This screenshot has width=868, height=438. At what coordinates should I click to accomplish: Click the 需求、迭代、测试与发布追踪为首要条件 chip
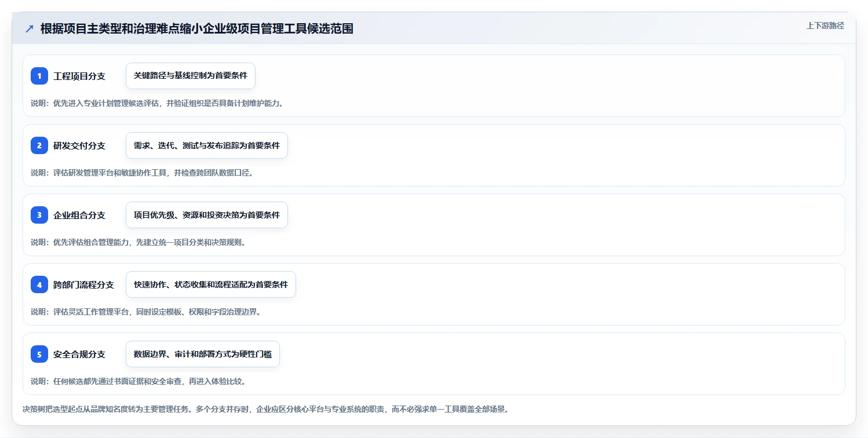207,145
